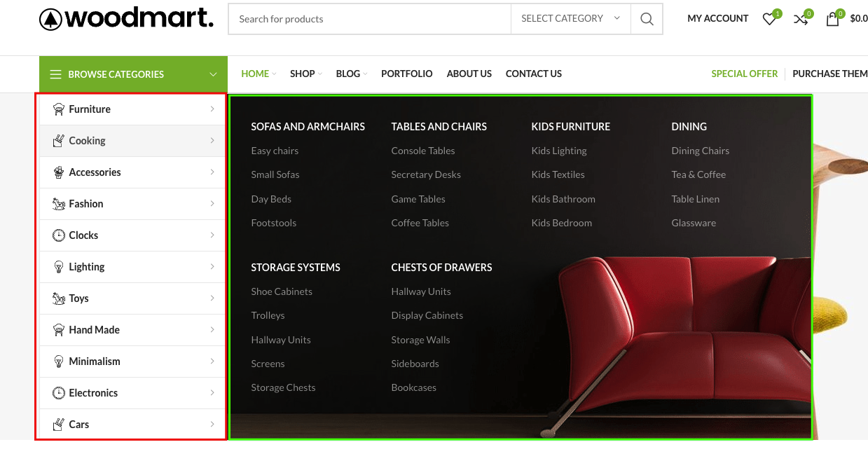Image resolution: width=868 pixels, height=475 pixels.
Task: Click the Browse Categories hamburger icon
Action: [x=55, y=74]
